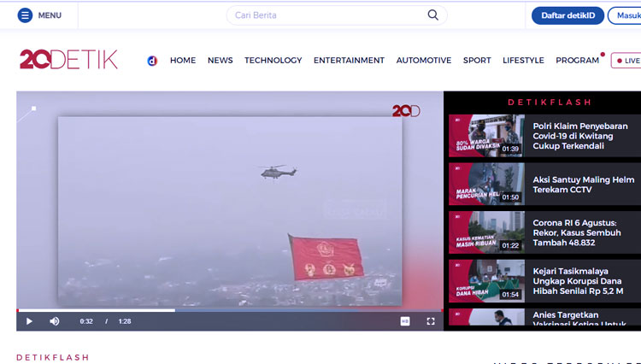Click the 20DETIK logo
641x364 pixels.
(68, 59)
